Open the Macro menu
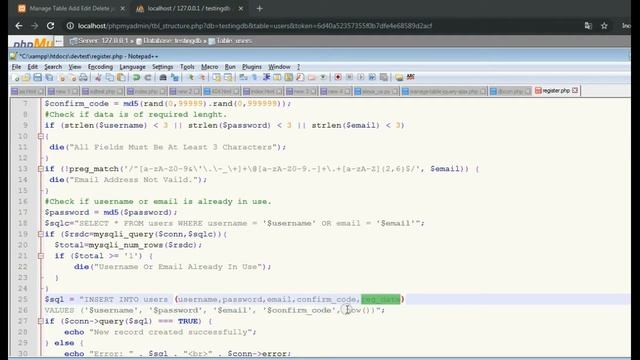640x360 pixels. point(209,67)
